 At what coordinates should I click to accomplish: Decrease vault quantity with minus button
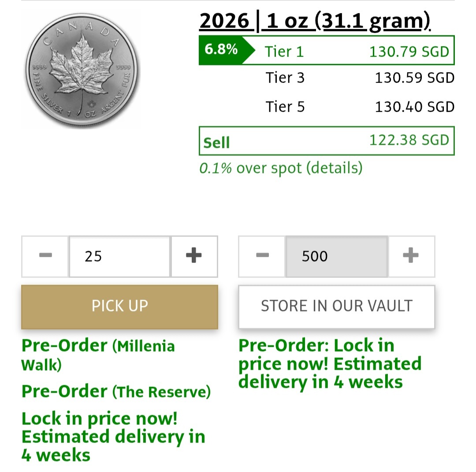[x=262, y=256]
